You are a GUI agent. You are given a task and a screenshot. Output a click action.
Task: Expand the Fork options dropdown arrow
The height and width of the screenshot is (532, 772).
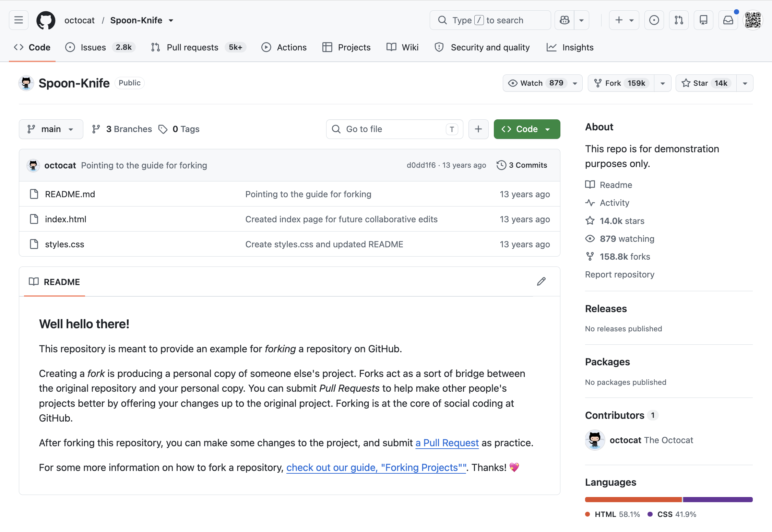[663, 83]
